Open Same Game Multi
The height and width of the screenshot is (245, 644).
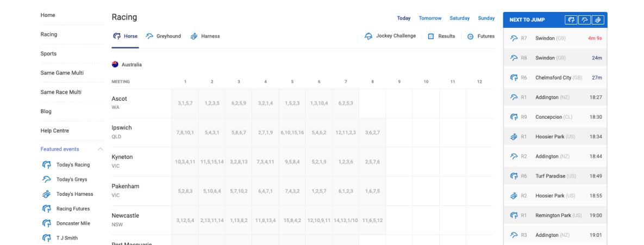point(62,73)
